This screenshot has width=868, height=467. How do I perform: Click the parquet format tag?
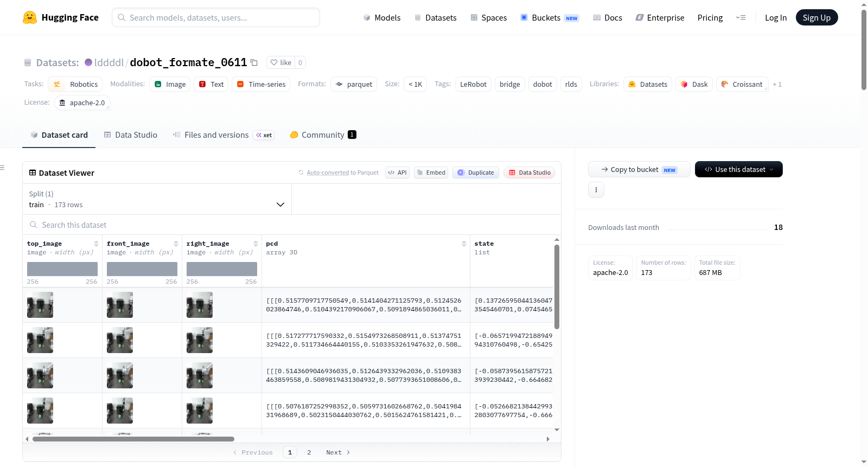pyautogui.click(x=354, y=84)
